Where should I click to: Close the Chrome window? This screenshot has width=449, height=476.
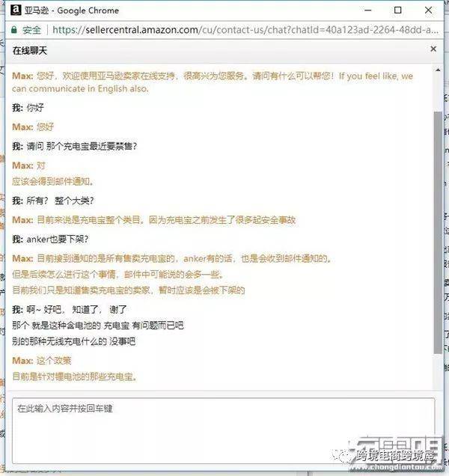click(428, 10)
